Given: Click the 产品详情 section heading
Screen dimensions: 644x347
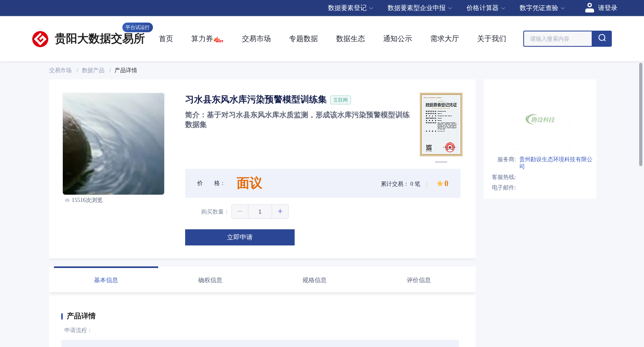Looking at the screenshot, I should pos(81,316).
